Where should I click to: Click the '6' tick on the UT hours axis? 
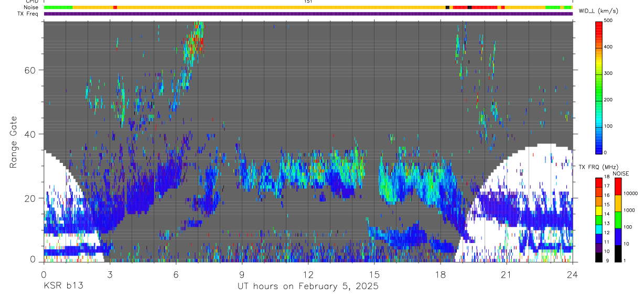point(176,274)
